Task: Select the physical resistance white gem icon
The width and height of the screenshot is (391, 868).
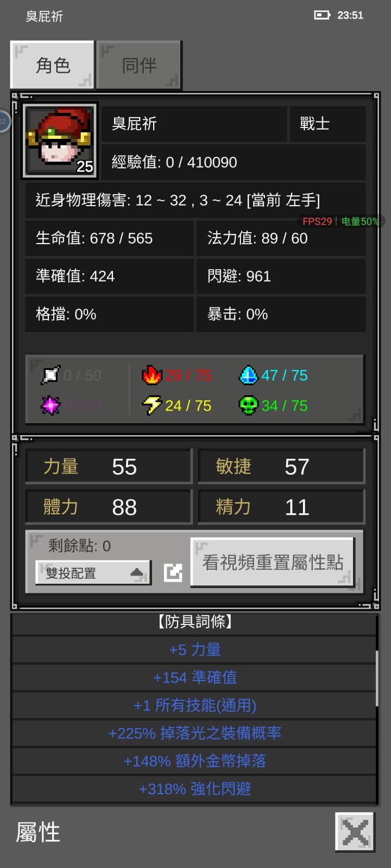Action: pos(51,375)
